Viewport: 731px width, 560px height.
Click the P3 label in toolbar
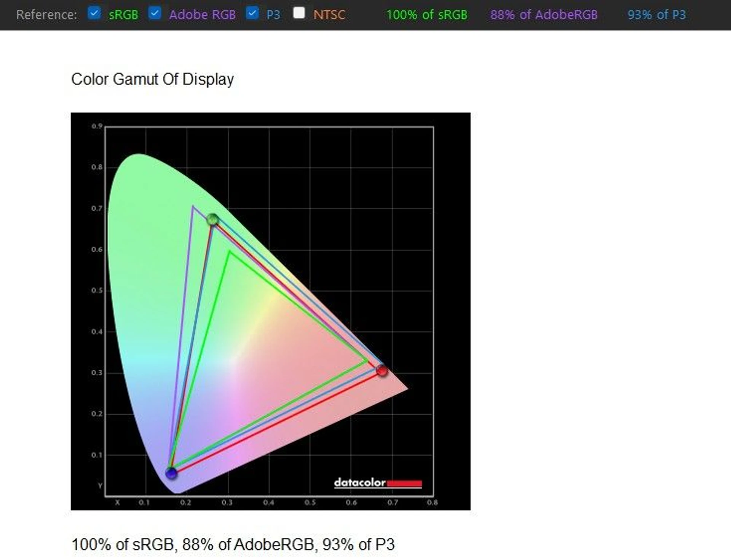[x=273, y=15]
